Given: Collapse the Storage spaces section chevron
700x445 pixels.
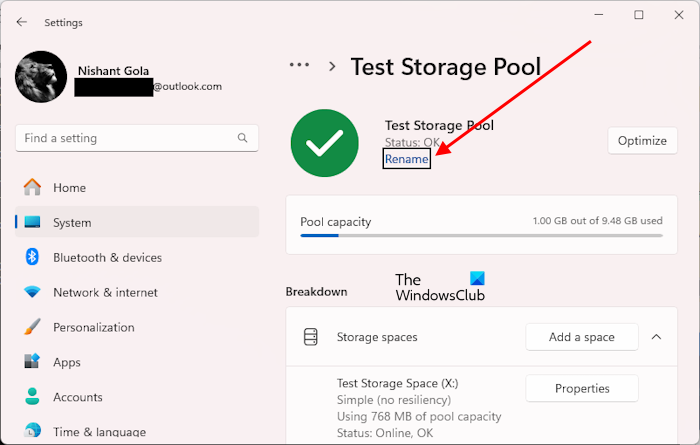Looking at the screenshot, I should (x=656, y=337).
